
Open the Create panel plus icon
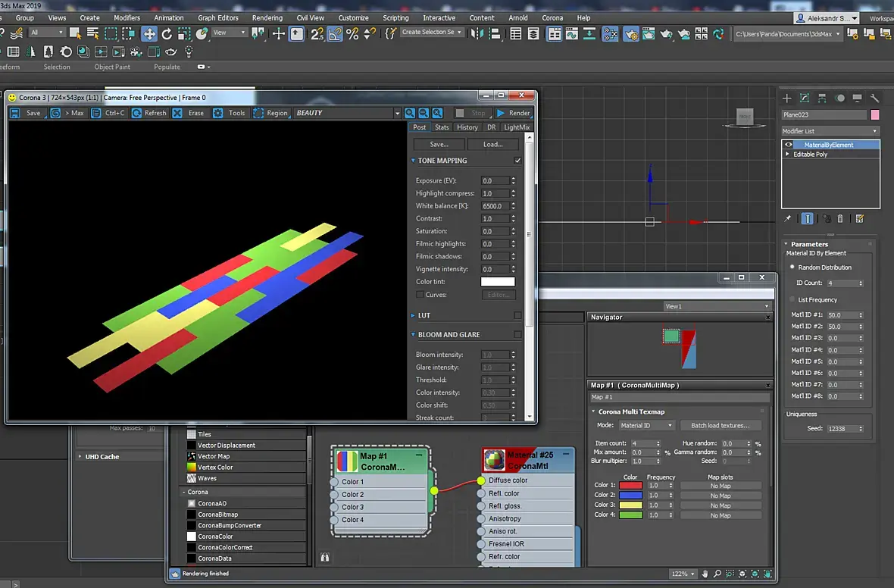787,98
